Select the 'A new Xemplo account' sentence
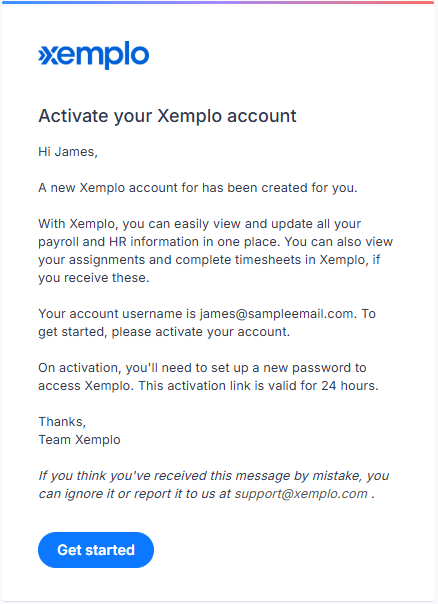The height and width of the screenshot is (604, 438). (x=198, y=188)
